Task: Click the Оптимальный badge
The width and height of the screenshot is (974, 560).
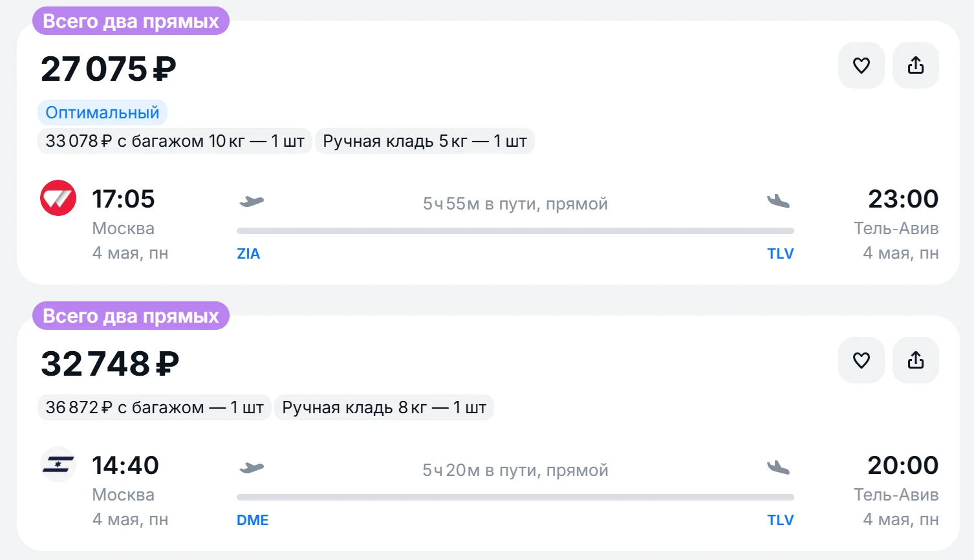Action: (102, 113)
